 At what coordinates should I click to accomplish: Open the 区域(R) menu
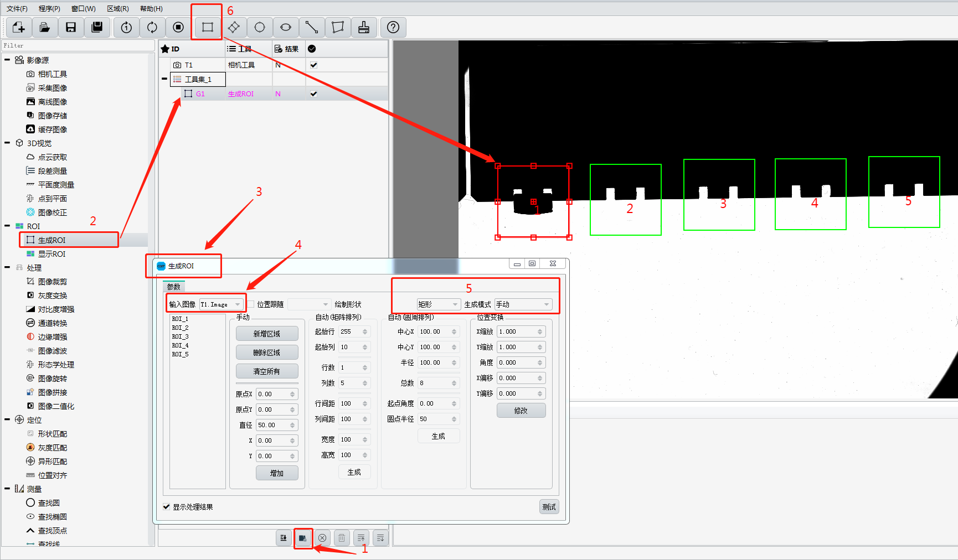tap(118, 8)
